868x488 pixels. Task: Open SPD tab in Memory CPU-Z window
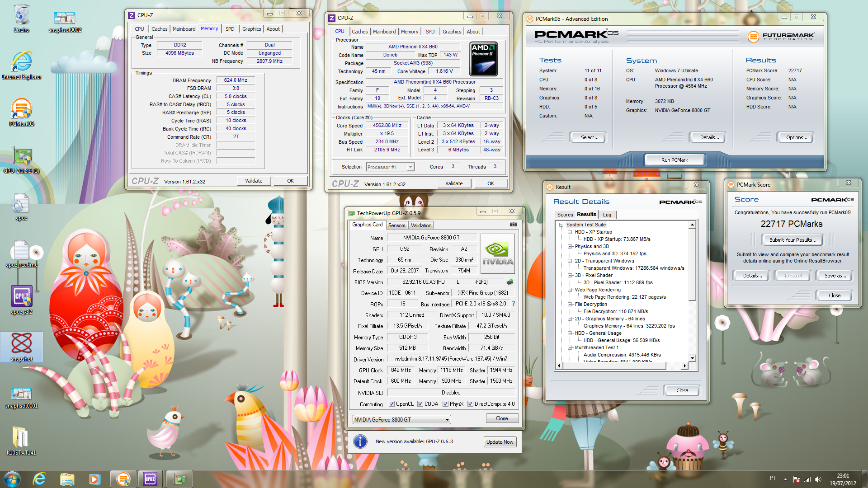tap(230, 29)
